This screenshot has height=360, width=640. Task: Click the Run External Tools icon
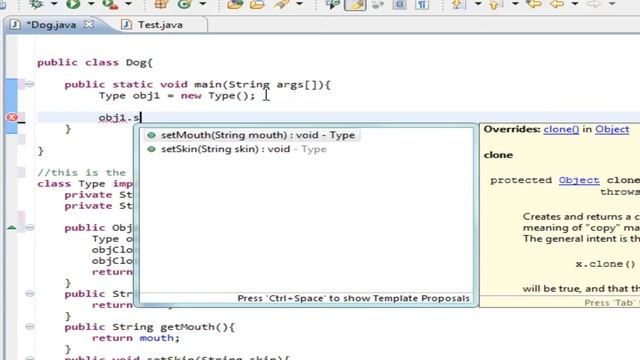click(x=110, y=4)
